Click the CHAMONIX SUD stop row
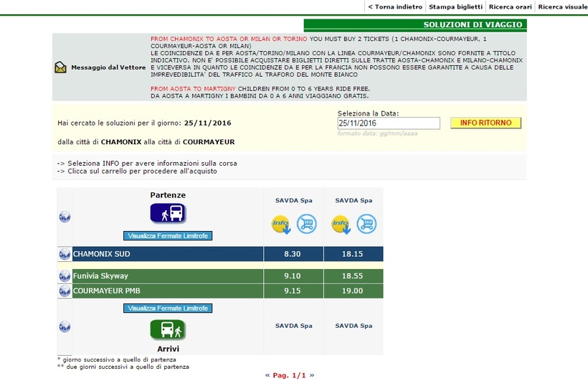Screen dimensions: 588x386 [x=168, y=254]
